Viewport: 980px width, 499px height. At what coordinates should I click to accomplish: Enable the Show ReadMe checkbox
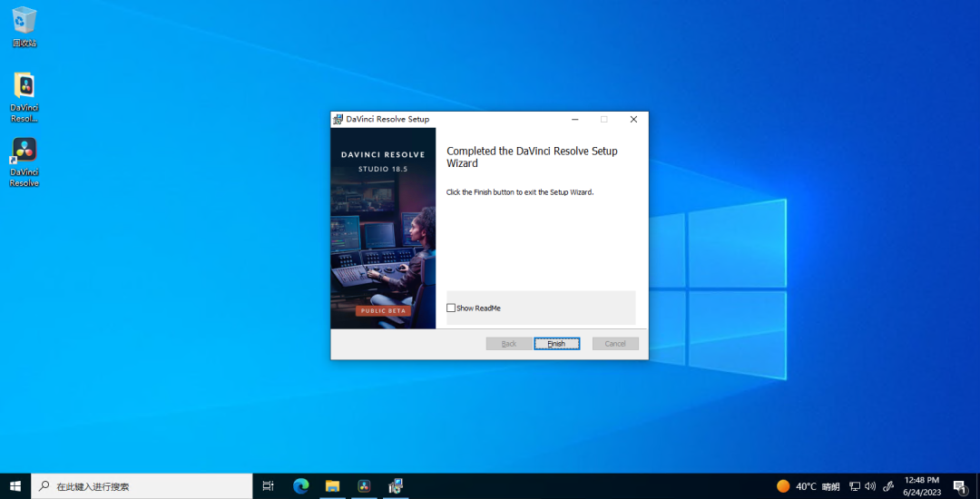[452, 308]
